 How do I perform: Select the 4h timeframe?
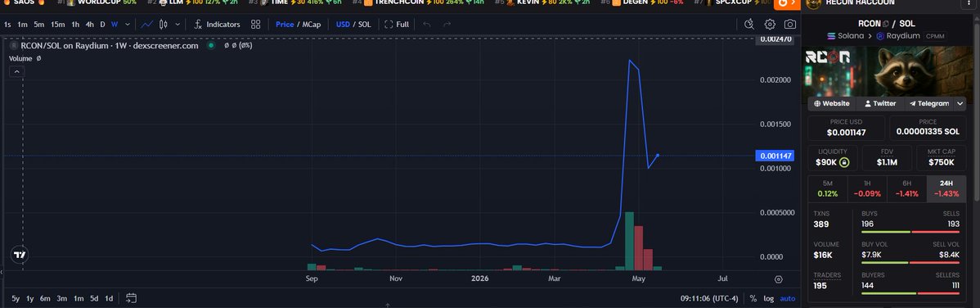tap(90, 25)
